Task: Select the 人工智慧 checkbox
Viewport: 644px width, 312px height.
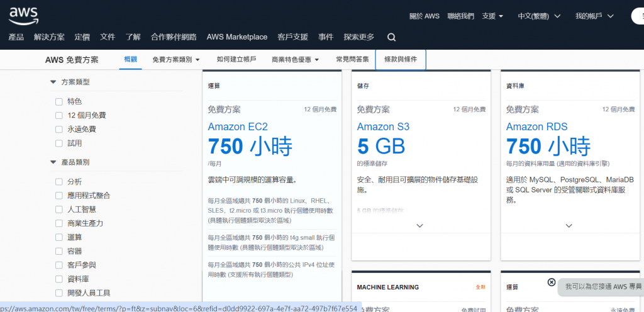Action: pos(59,209)
